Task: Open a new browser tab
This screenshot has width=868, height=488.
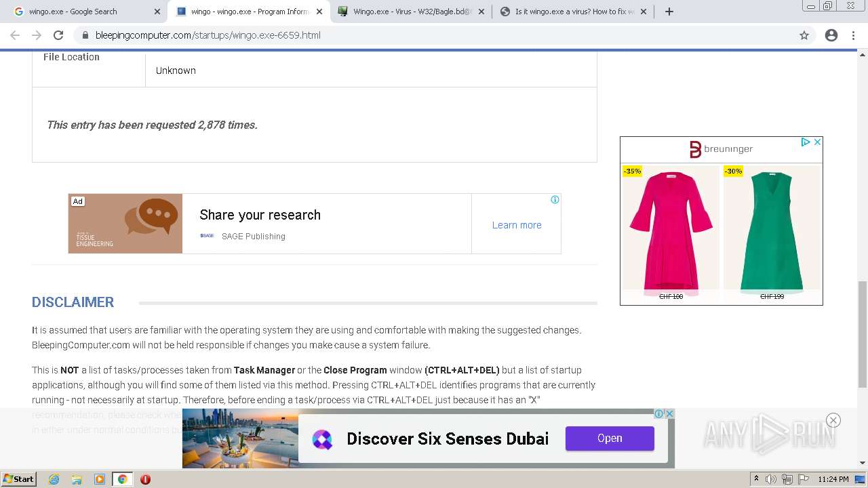Action: coord(669,12)
